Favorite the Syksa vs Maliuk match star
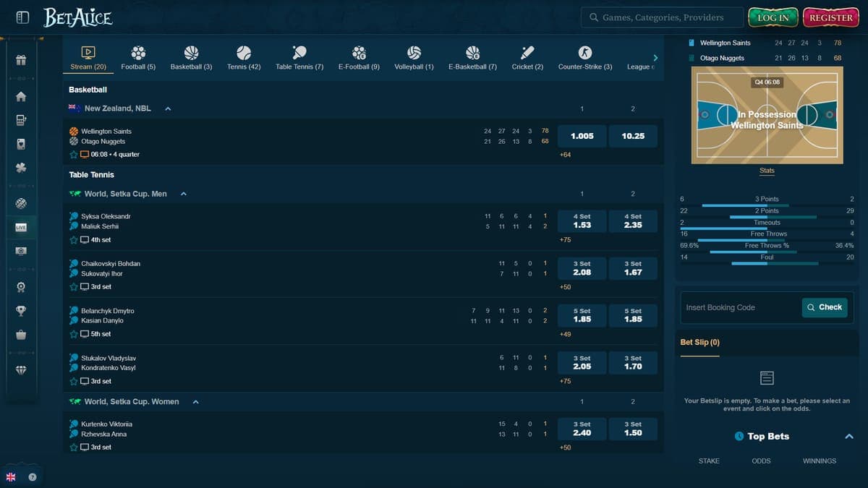 (x=74, y=240)
